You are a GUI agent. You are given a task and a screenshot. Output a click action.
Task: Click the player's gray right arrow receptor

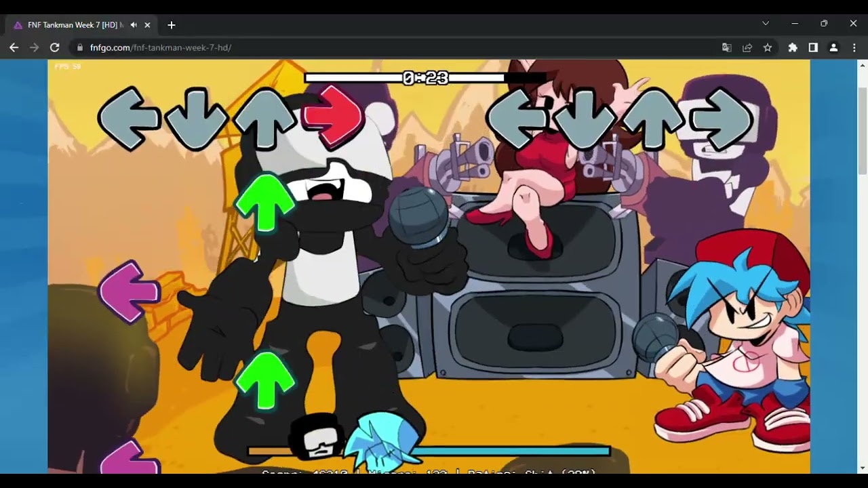722,119
